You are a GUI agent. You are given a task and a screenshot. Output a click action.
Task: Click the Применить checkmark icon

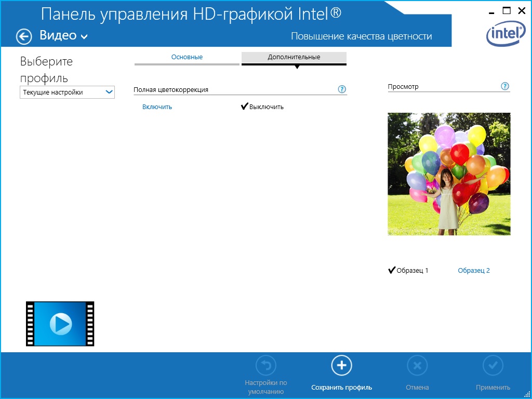[493, 366]
